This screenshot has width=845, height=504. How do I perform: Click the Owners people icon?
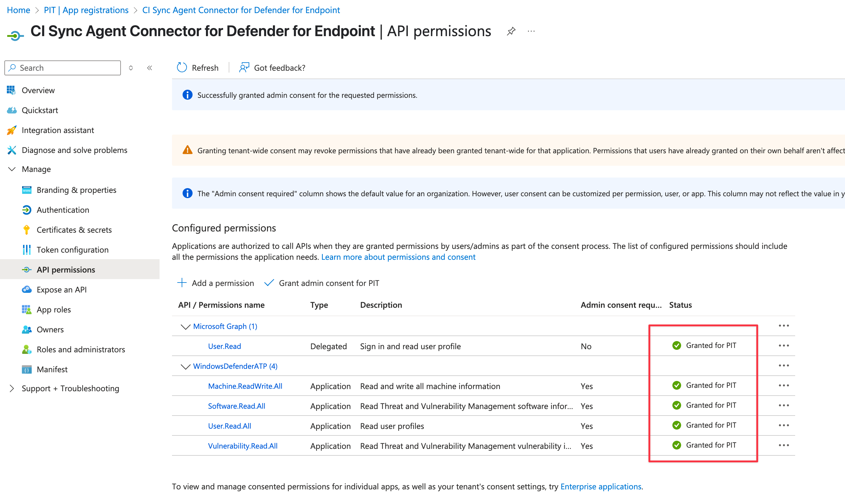pos(26,330)
